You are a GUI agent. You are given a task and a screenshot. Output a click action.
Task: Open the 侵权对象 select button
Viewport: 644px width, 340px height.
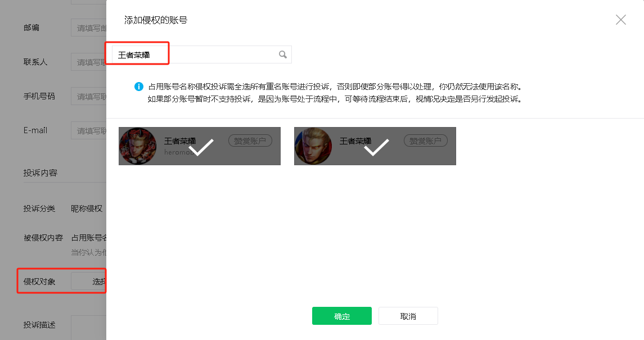pos(89,282)
